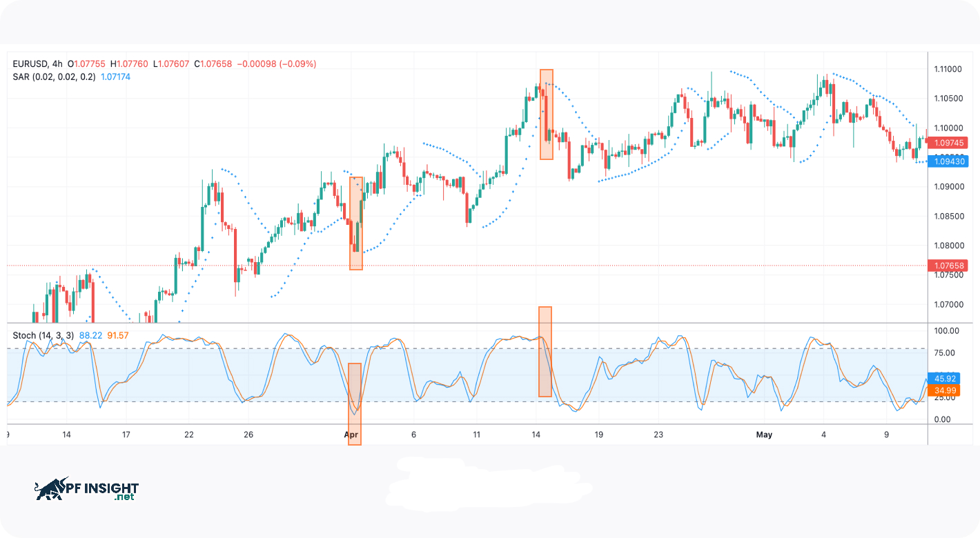Screen dimensions: 980x538
Task: Click the orange box on the stochastic dip at Apr
Action: tap(354, 403)
